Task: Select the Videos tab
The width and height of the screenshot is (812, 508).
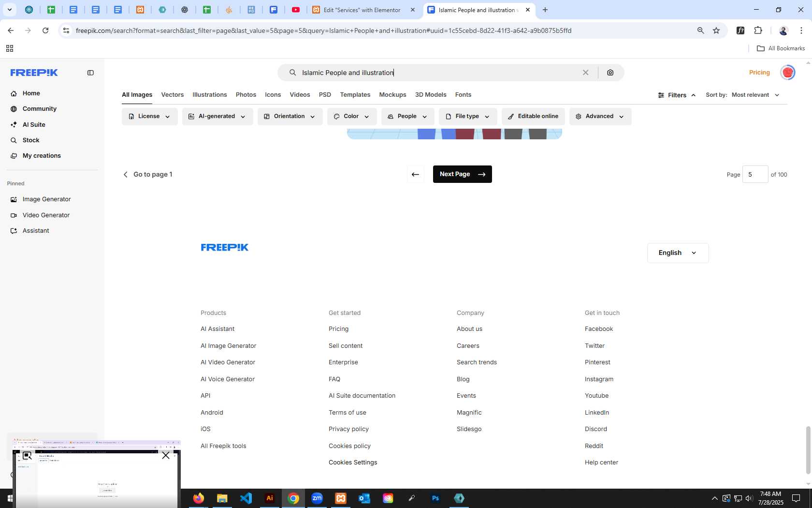Action: pyautogui.click(x=300, y=95)
